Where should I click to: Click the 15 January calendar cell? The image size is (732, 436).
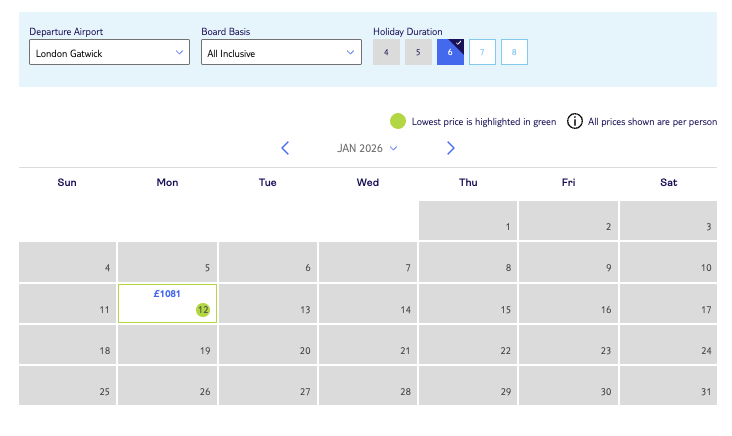(x=468, y=303)
